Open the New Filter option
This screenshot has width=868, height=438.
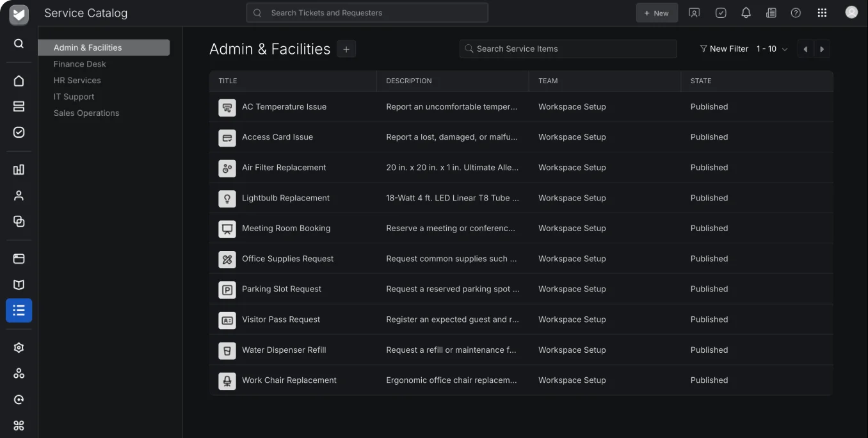(x=724, y=49)
